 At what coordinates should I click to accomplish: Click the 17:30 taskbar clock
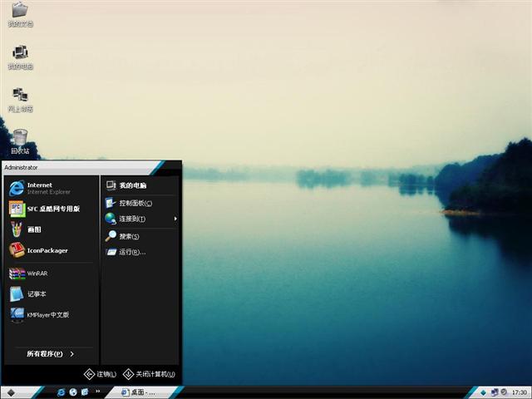tap(519, 392)
